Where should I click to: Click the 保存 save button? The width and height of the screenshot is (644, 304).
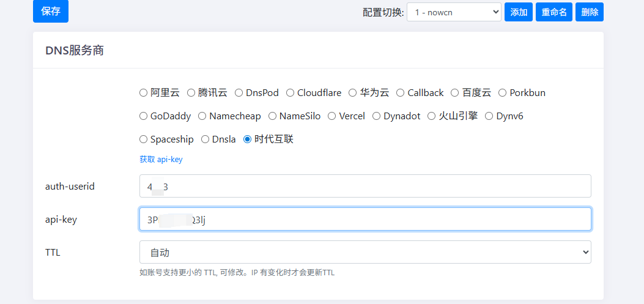coord(51,12)
